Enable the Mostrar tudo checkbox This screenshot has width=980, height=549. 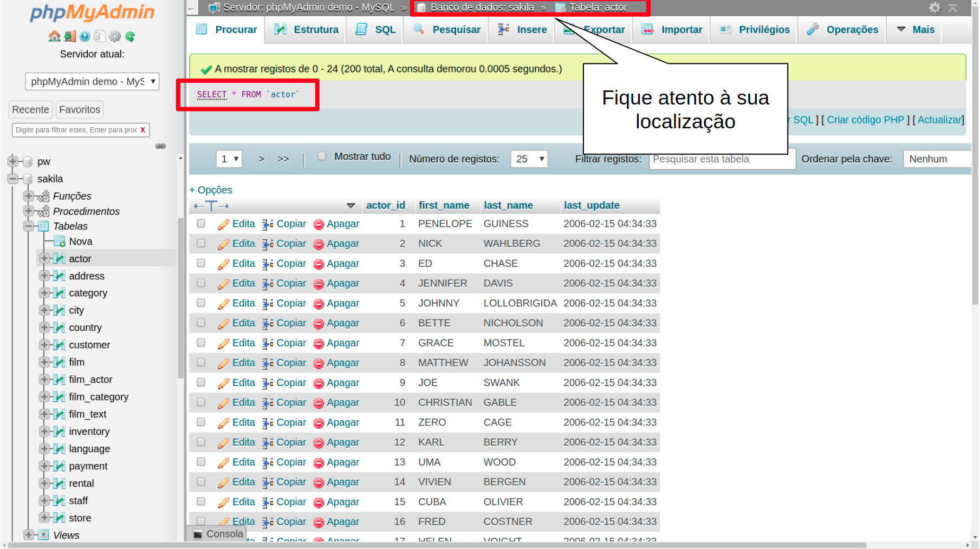[322, 156]
